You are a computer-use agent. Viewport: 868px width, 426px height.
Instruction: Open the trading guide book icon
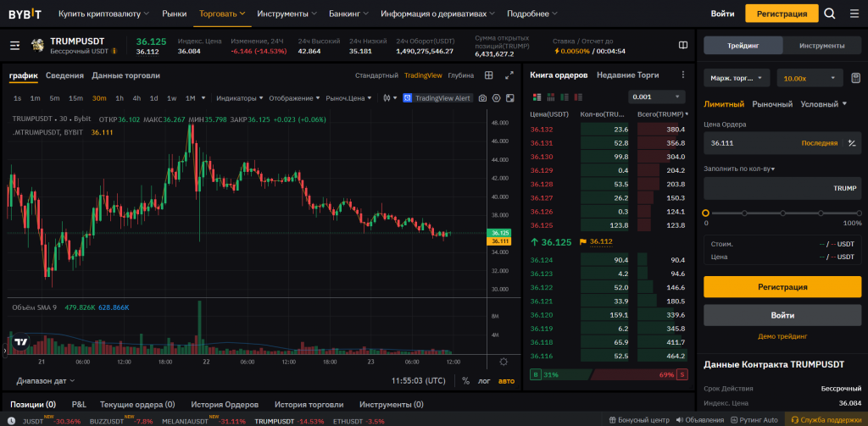tap(683, 45)
